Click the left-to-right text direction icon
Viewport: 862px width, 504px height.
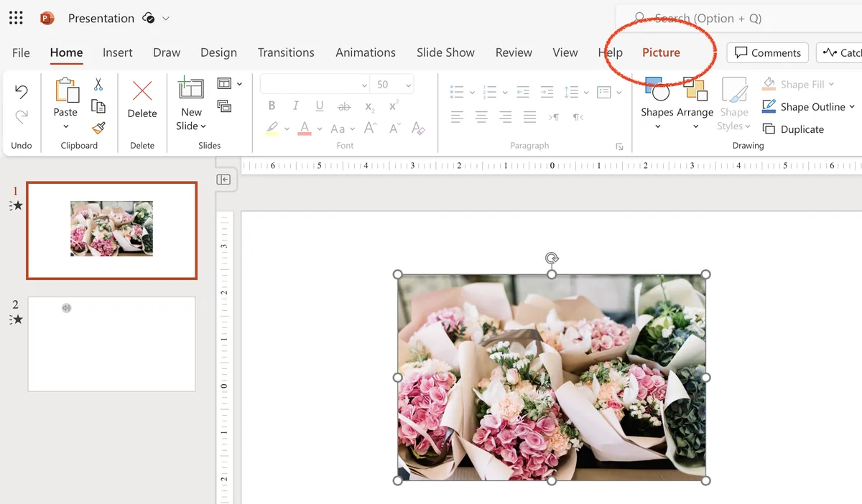554,117
